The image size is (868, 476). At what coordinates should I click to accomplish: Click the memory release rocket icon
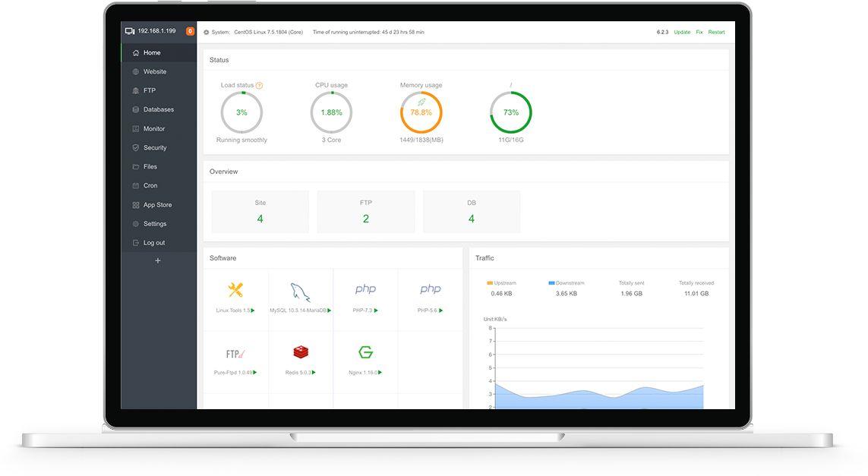click(x=421, y=102)
